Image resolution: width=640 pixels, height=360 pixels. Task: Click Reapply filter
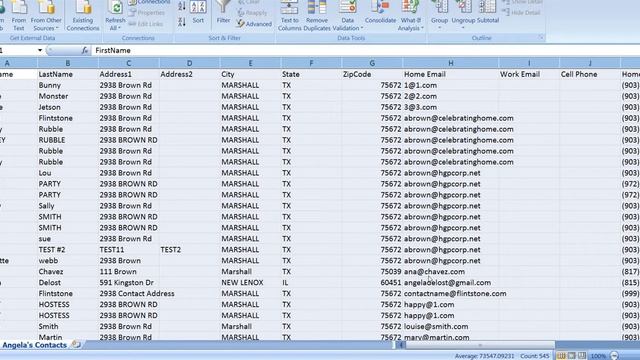253,13
